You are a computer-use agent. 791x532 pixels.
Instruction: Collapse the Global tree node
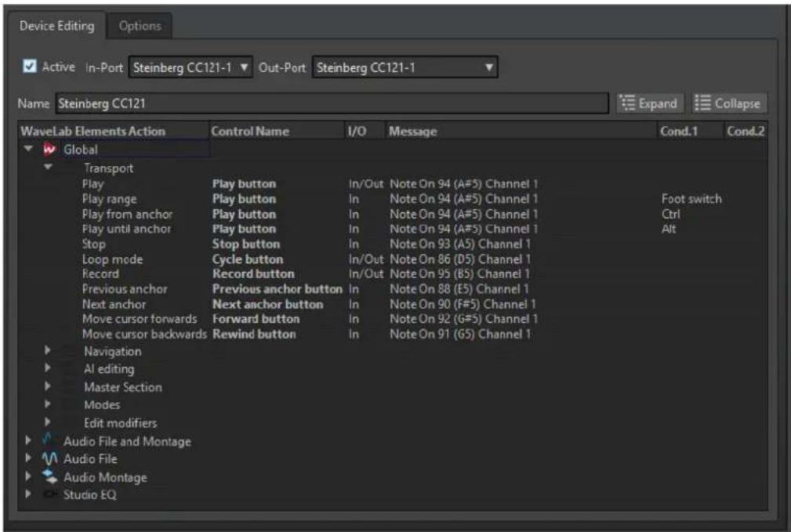click(28, 149)
